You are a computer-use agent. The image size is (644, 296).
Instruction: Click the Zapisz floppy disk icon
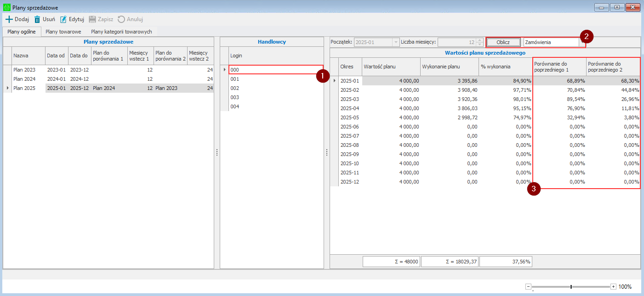pos(92,19)
